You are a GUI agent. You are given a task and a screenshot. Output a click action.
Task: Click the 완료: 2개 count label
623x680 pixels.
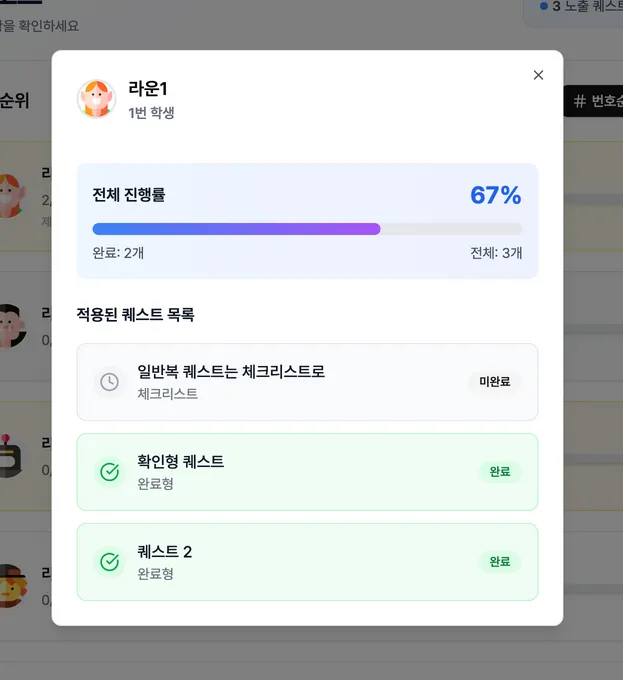coord(118,253)
